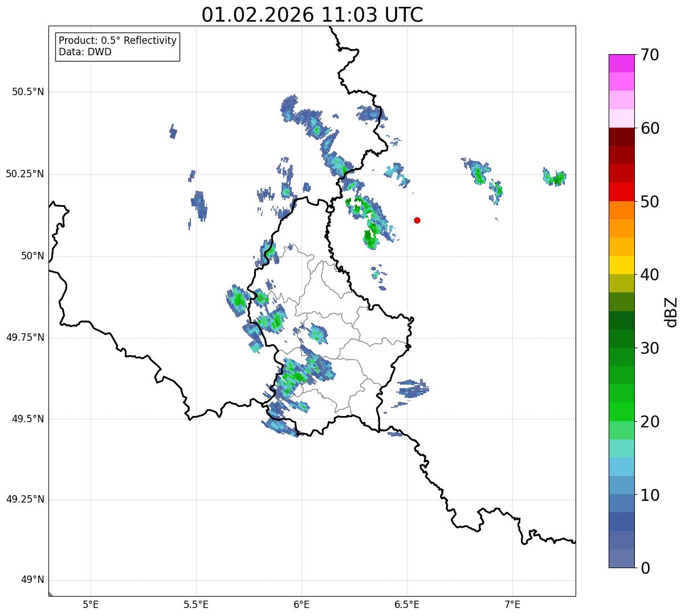Click the 10 tick on colorbar
This screenshot has height=616, width=685.
pos(650,495)
